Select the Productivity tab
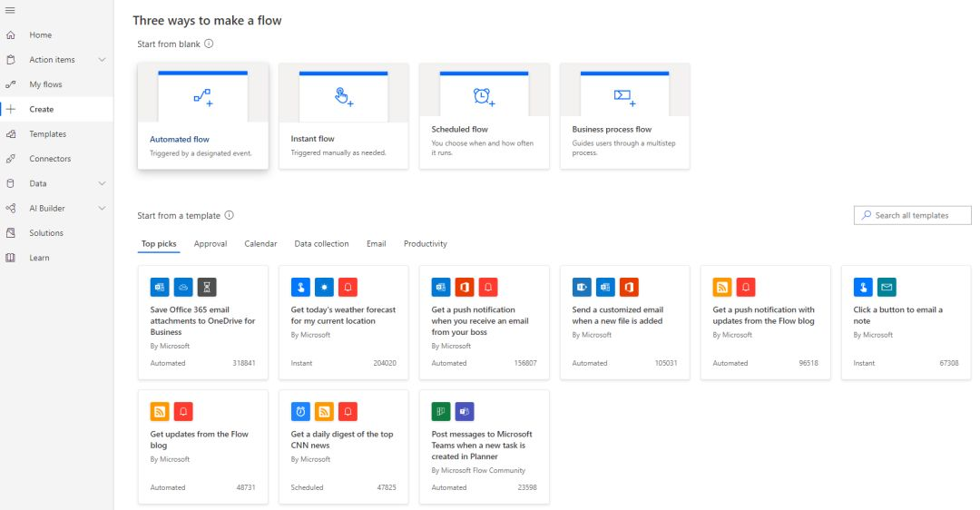 [426, 244]
